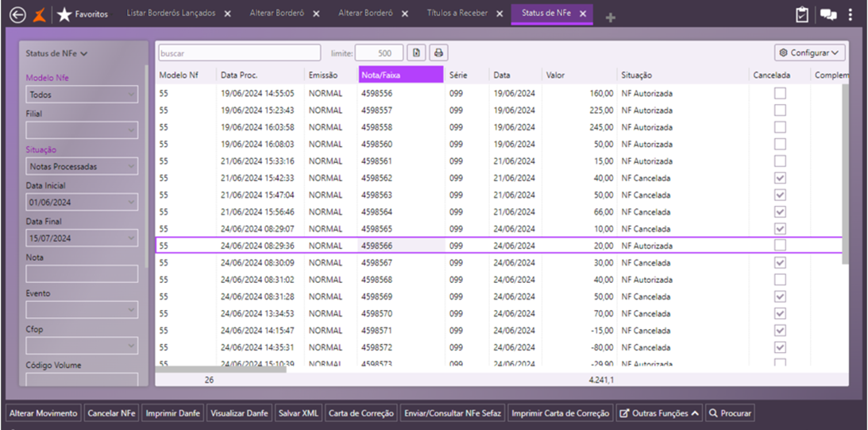Screen dimensions: 868x430
Task: Uncheck Cancelada checkbox for nota 4598562
Action: [x=780, y=178]
